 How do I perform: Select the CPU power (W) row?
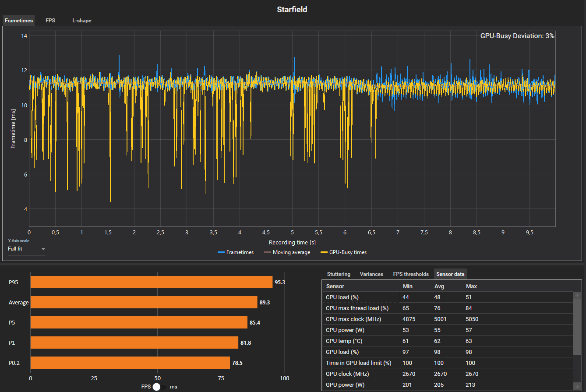pos(448,330)
